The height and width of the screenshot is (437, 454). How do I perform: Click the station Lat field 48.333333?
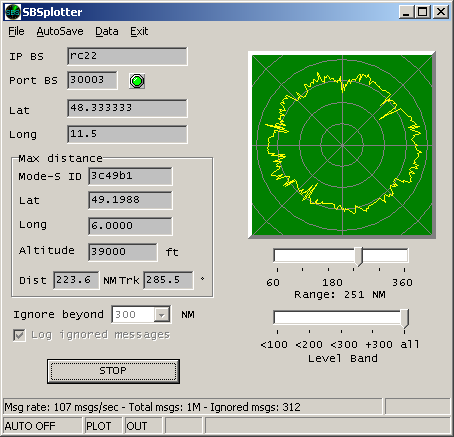click(127, 108)
